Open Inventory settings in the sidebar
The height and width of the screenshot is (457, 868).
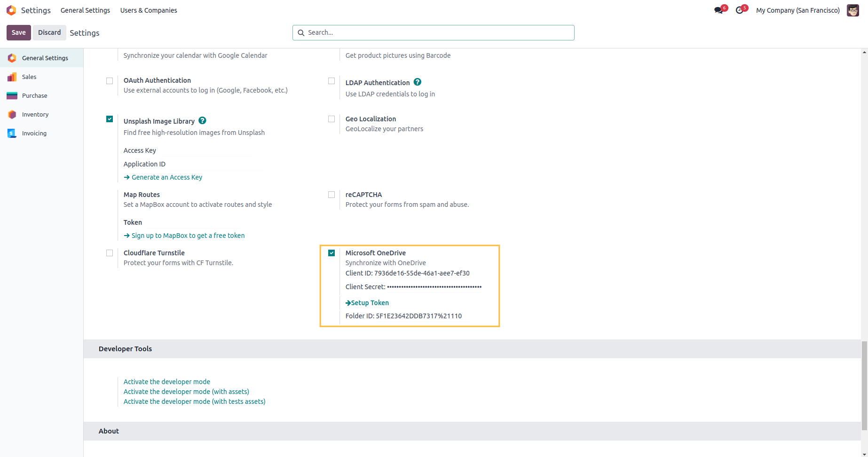[x=35, y=114]
